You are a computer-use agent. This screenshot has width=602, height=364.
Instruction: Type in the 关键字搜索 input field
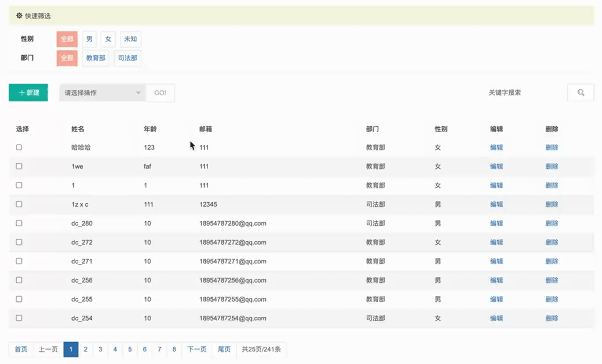click(x=525, y=93)
